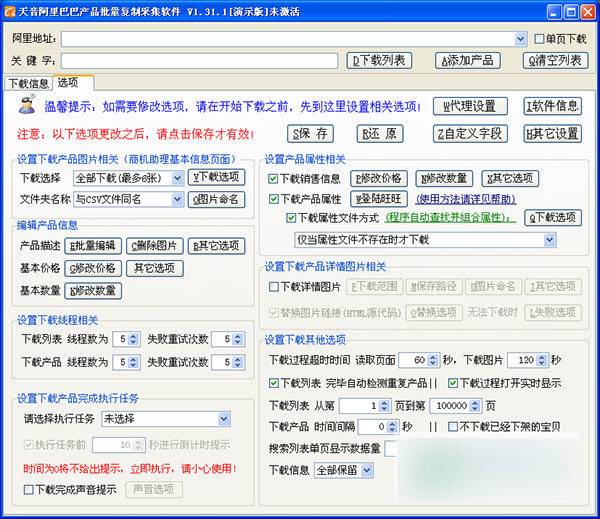This screenshot has height=519, width=600.
Task: Open W代理设置 button
Action: tap(470, 106)
